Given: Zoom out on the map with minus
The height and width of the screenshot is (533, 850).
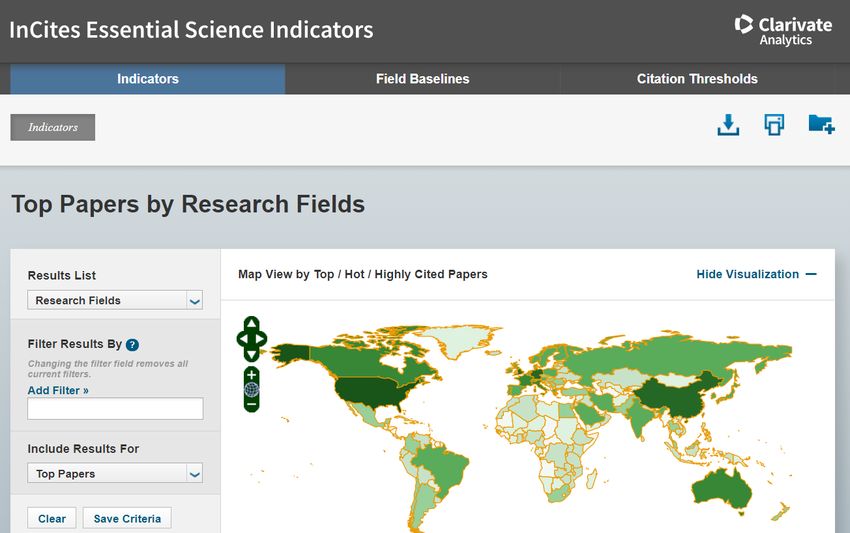Looking at the screenshot, I should pos(252,404).
